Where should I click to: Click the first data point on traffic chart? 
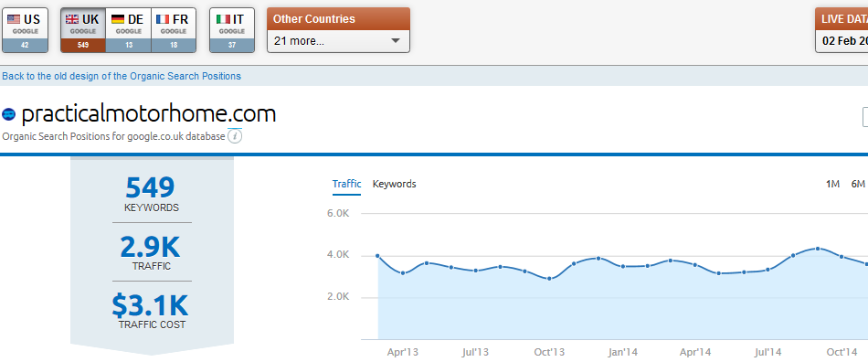click(x=377, y=256)
